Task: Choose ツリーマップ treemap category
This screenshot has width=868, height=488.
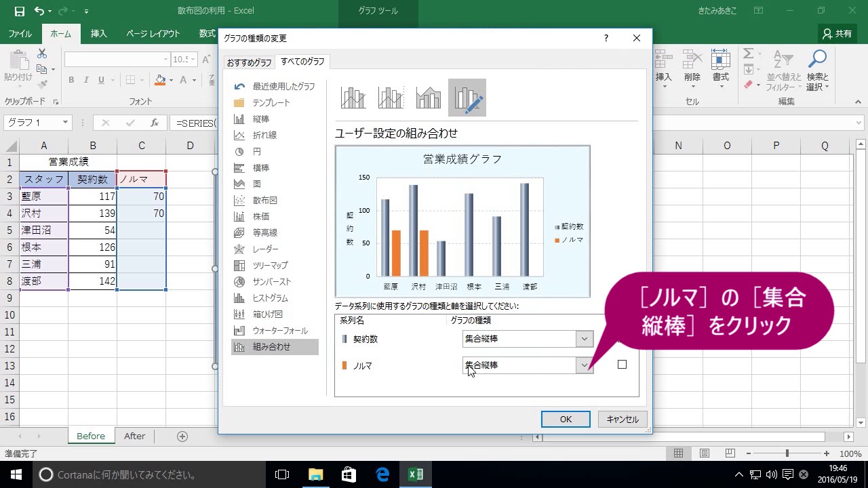Action: 275,266
